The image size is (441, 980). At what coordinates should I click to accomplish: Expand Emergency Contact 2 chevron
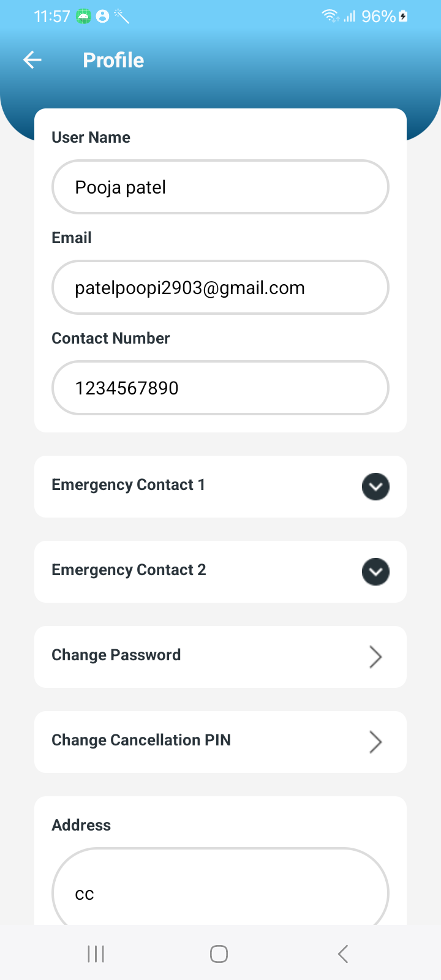[375, 572]
